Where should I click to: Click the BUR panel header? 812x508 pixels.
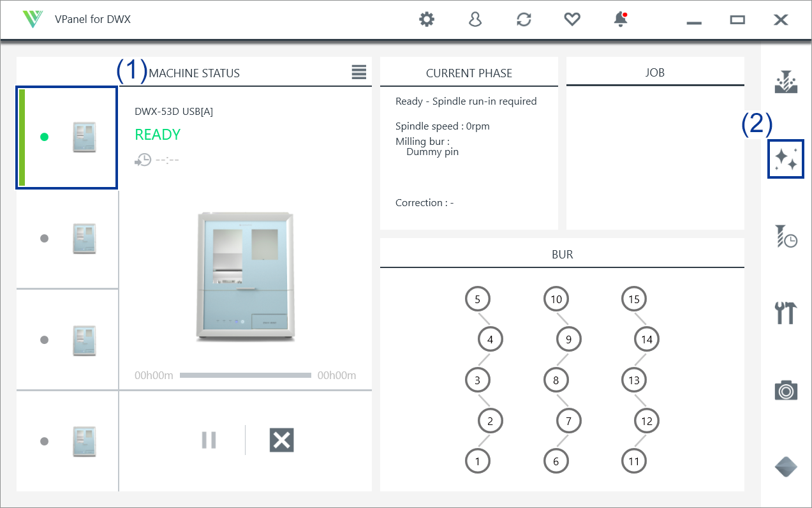click(562, 254)
